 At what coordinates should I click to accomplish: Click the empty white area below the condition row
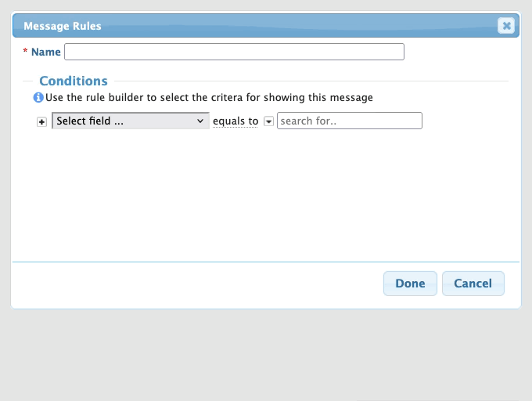point(266,196)
